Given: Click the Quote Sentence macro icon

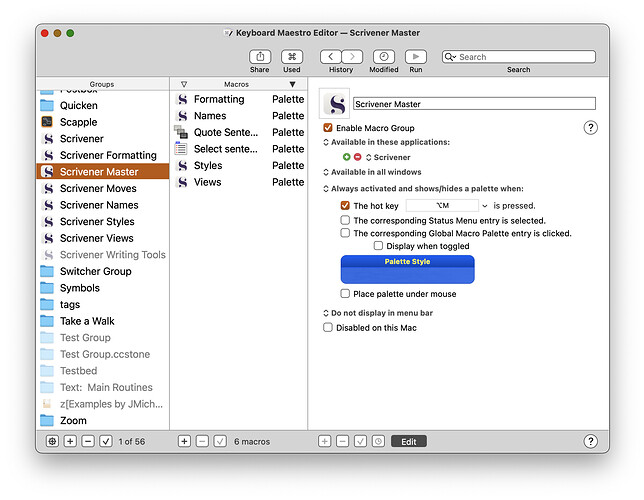Looking at the screenshot, I should [181, 132].
